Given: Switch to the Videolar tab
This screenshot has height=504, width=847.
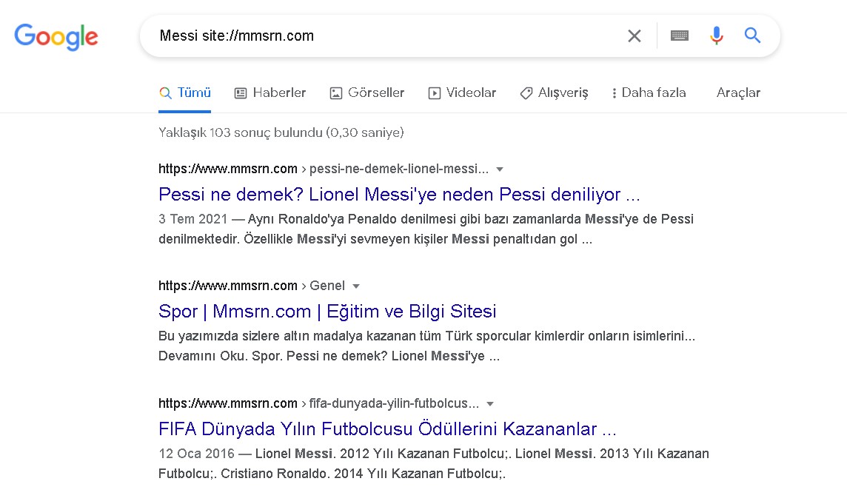Looking at the screenshot, I should (x=462, y=93).
